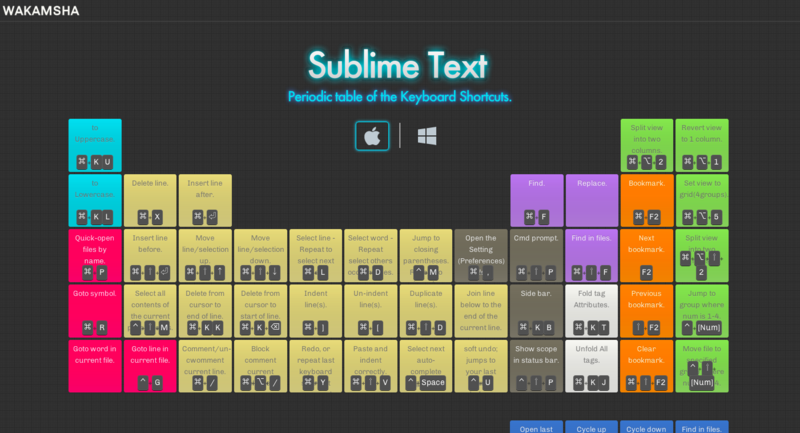Switch to the Windows logo shortcuts
The width and height of the screenshot is (800, 433).
427,136
